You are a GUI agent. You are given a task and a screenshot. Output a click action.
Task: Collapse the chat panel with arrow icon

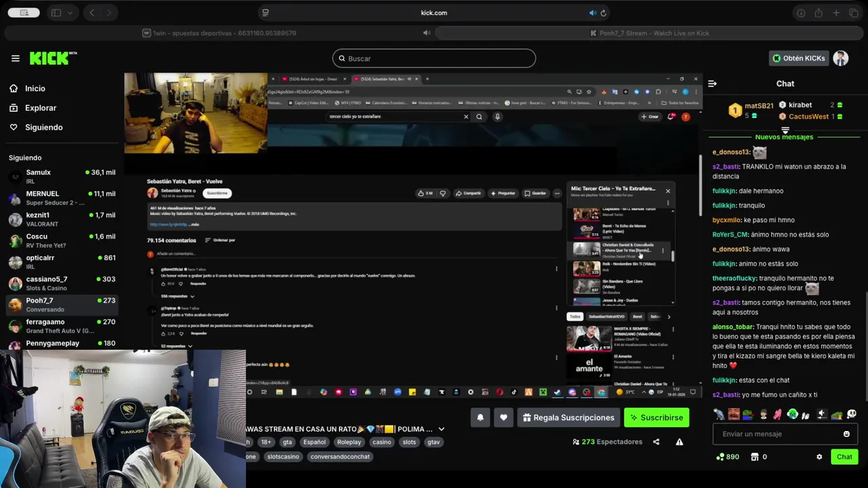712,83
